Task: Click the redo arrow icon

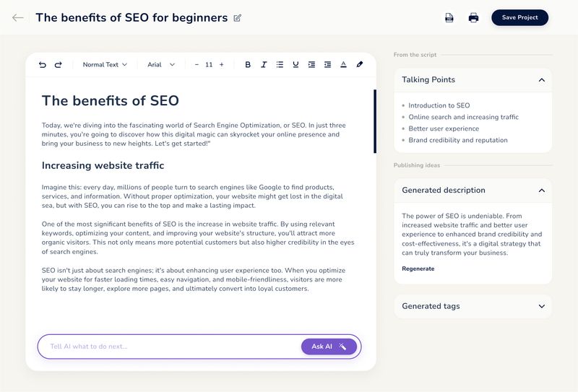Action: (59, 65)
